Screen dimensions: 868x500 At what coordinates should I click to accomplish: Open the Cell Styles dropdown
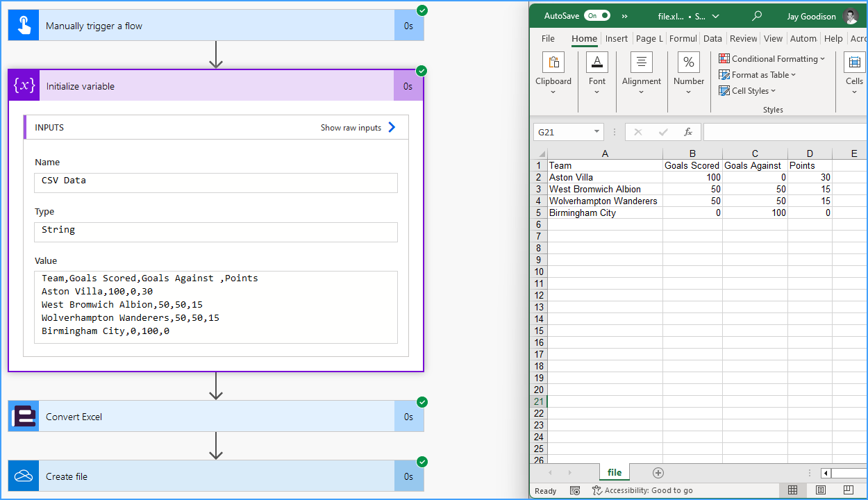click(x=747, y=91)
